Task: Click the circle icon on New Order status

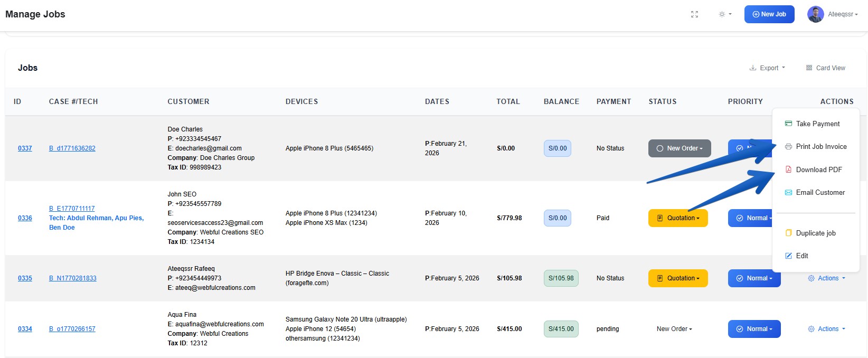Action: click(x=659, y=148)
